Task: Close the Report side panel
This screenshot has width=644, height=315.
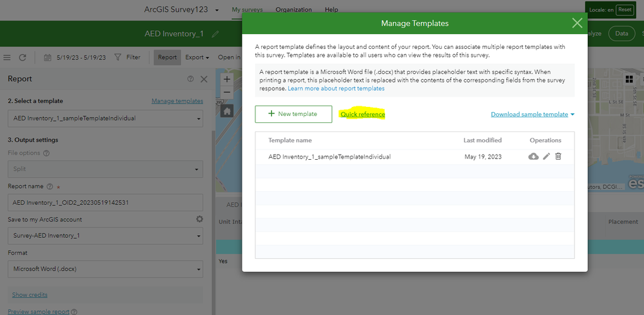Action: point(204,79)
